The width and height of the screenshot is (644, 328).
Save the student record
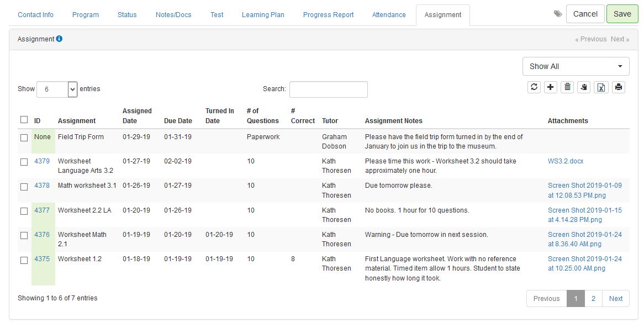click(622, 14)
